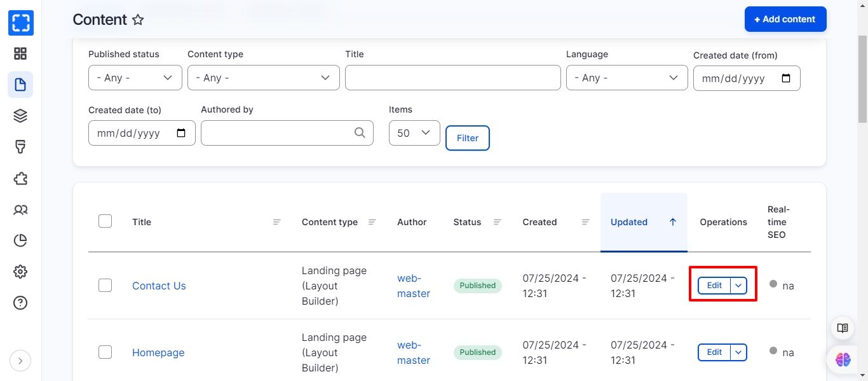Click the Add content button
This screenshot has height=381, width=868.
785,19
